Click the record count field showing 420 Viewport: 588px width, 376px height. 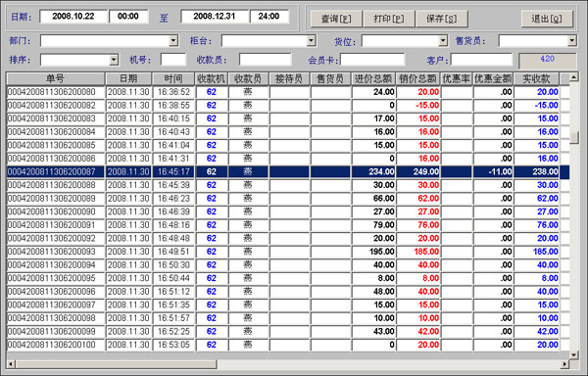tap(548, 60)
